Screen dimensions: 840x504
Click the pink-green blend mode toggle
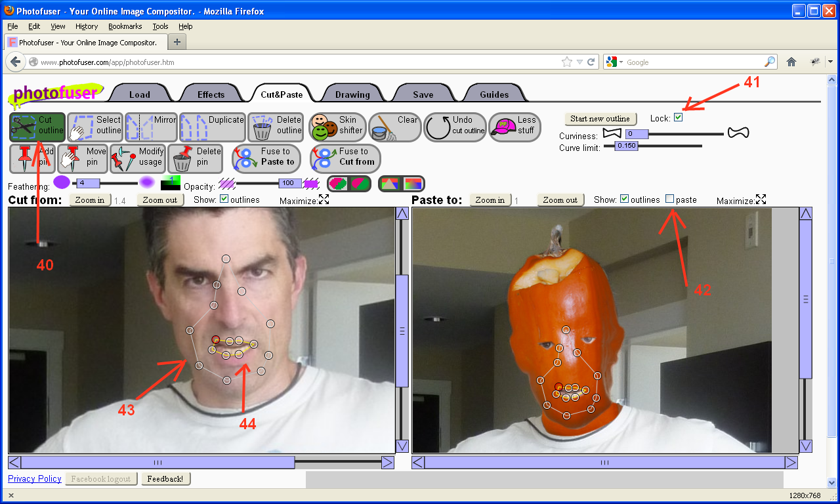click(x=349, y=183)
